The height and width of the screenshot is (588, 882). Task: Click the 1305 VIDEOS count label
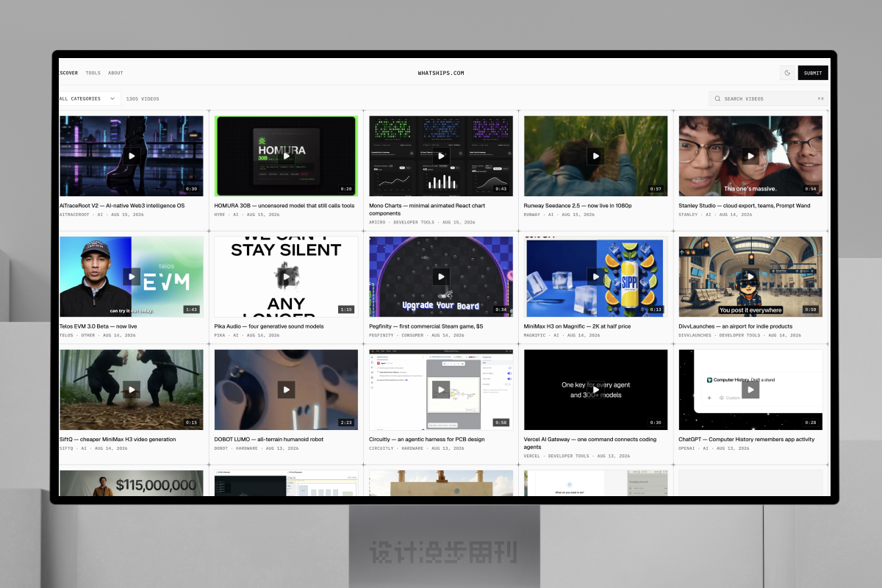(x=143, y=98)
